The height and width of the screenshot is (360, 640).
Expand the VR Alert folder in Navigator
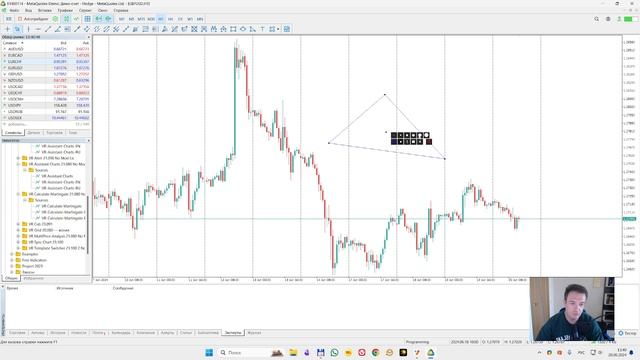18,158
